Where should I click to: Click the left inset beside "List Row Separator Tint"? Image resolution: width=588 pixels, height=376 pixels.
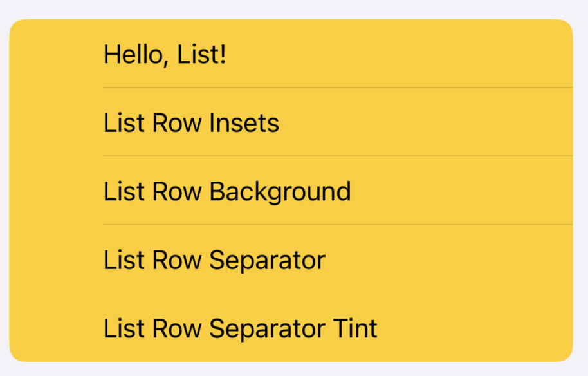[56, 328]
